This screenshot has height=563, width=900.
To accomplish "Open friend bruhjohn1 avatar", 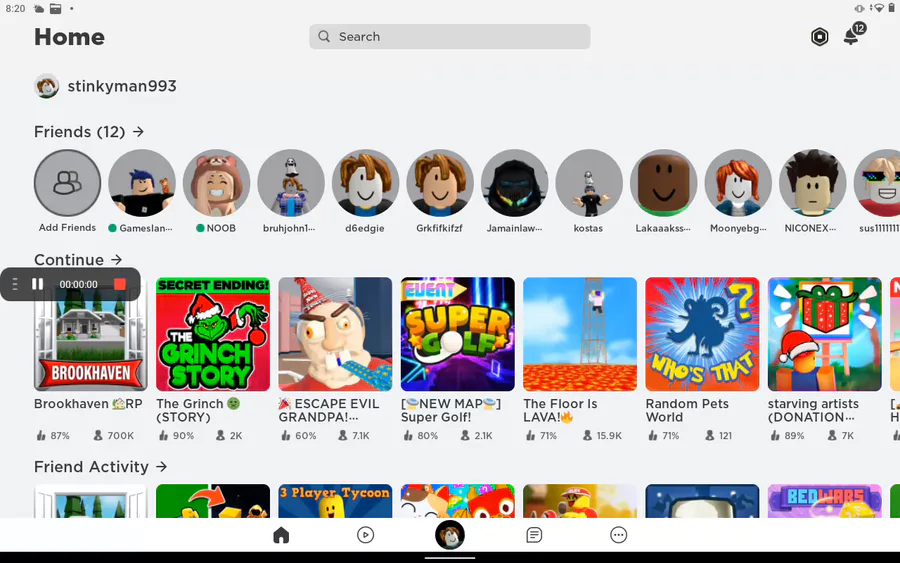I will [x=291, y=183].
